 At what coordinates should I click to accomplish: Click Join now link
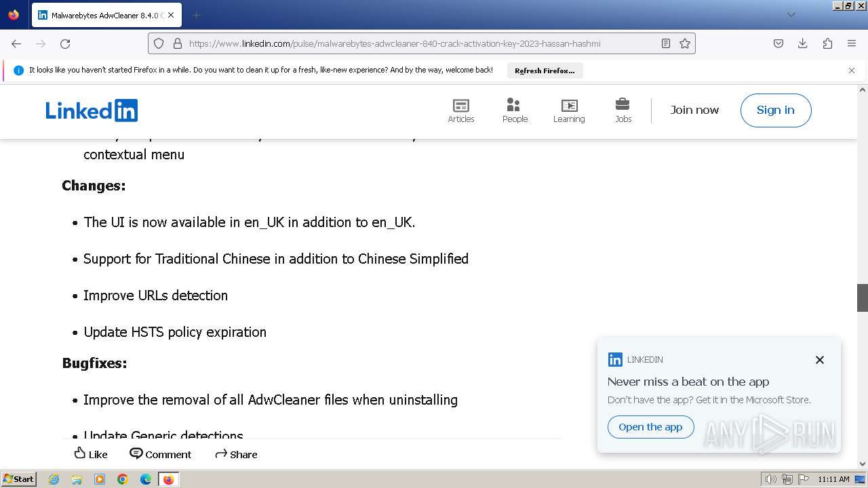[694, 110]
